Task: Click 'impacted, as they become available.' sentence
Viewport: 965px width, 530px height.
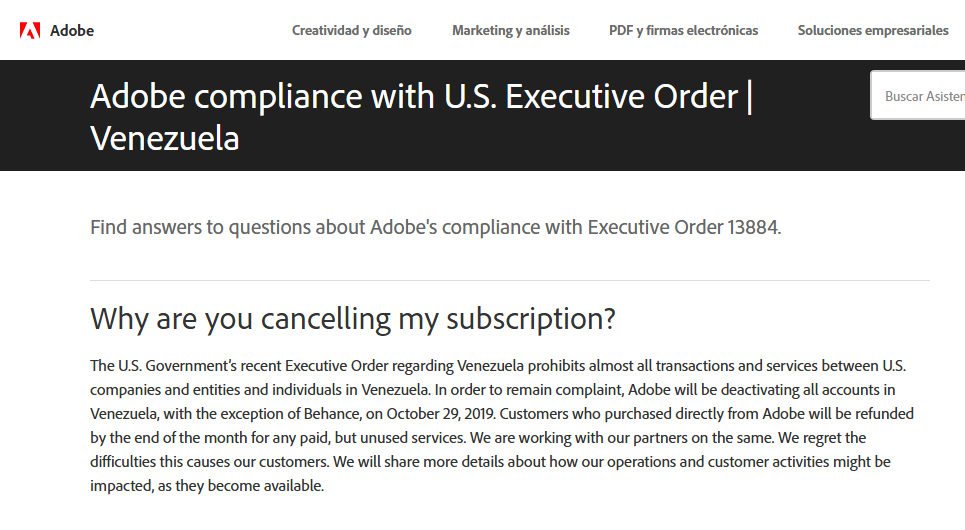Action: (x=207, y=486)
